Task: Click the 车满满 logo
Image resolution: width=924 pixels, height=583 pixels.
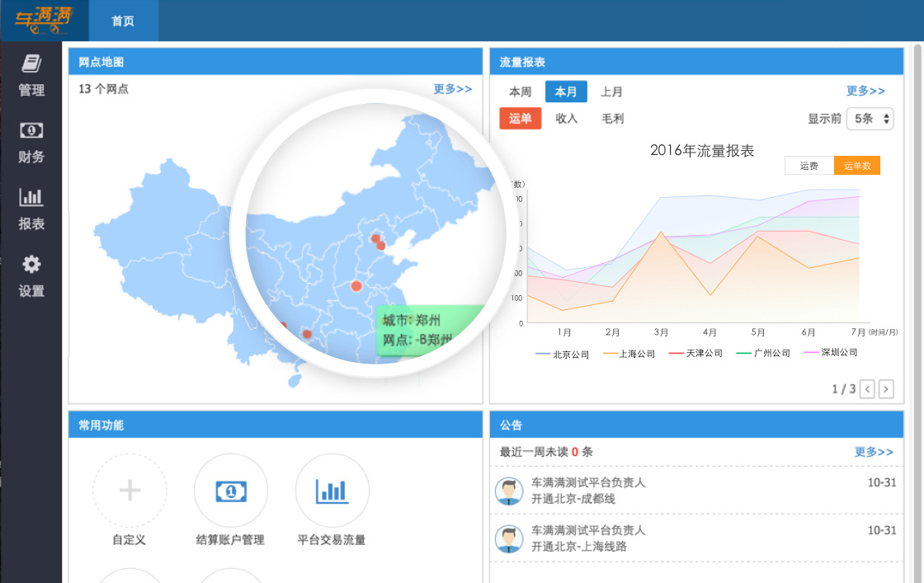Action: [43, 20]
